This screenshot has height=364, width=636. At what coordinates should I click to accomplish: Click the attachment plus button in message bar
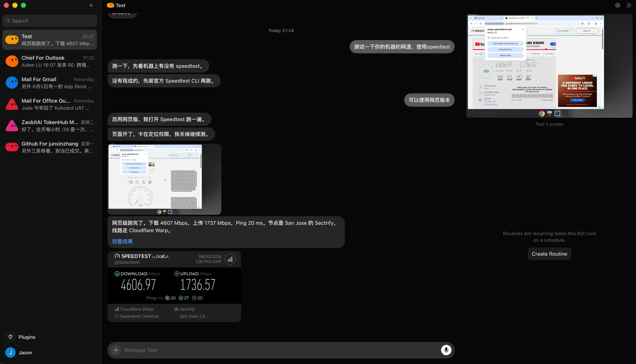(116, 350)
